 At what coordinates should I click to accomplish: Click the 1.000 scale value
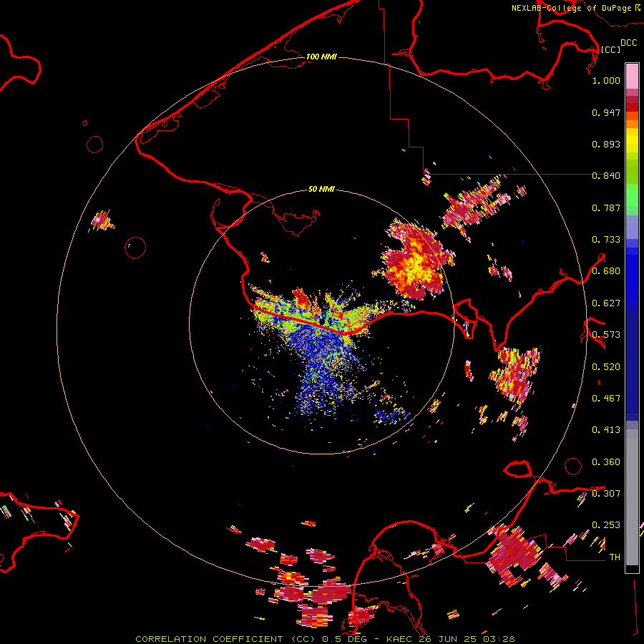(606, 80)
